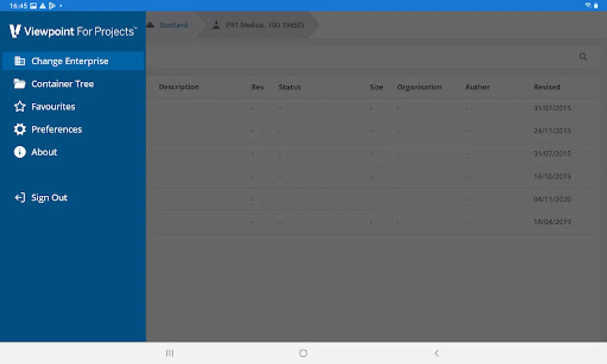The height and width of the screenshot is (364, 607).
Task: Click the Author column header
Action: point(478,87)
